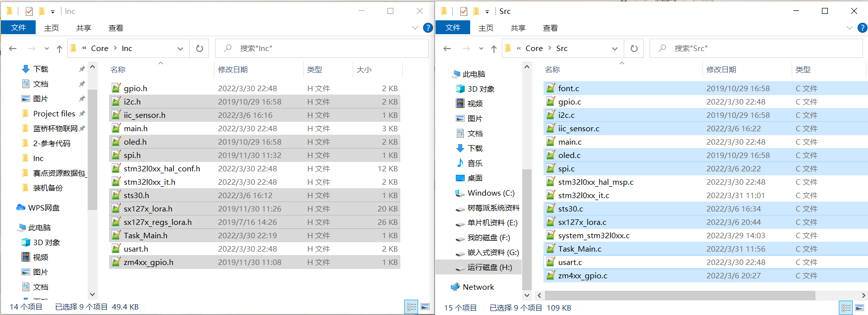Open Project files in Inc sidebar
The height and width of the screenshot is (315, 868).
[49, 113]
